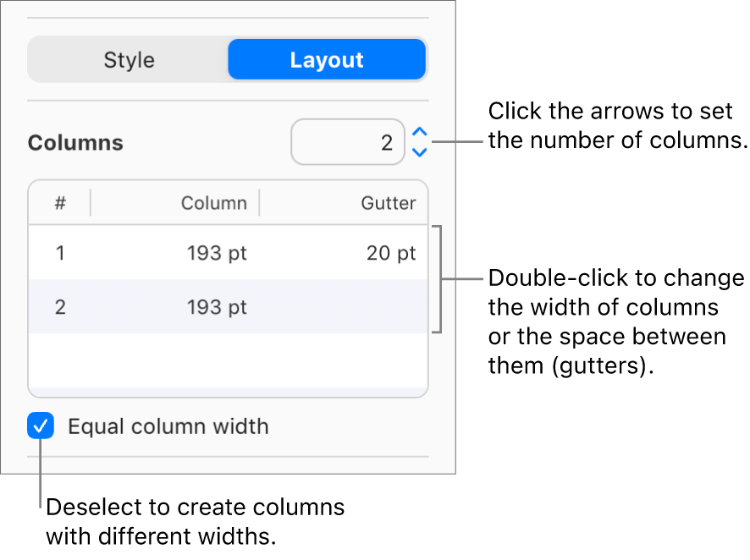Decrease column count with the down stepper arrow
Image resolution: width=750 pixels, height=560 pixels.
[x=419, y=151]
